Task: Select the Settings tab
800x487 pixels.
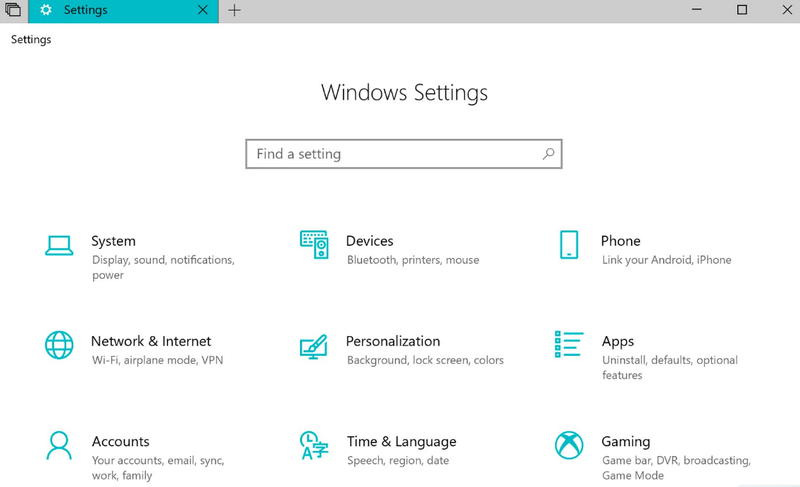Action: pyautogui.click(x=123, y=11)
